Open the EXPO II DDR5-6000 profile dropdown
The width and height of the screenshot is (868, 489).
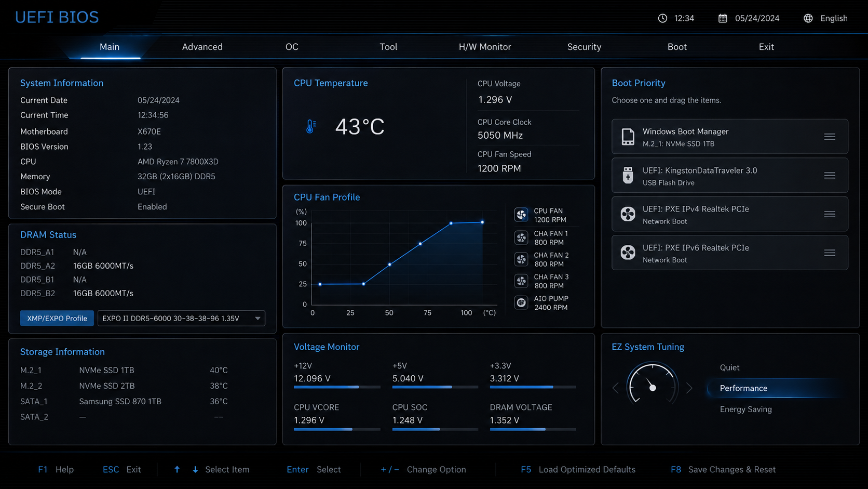click(x=181, y=318)
